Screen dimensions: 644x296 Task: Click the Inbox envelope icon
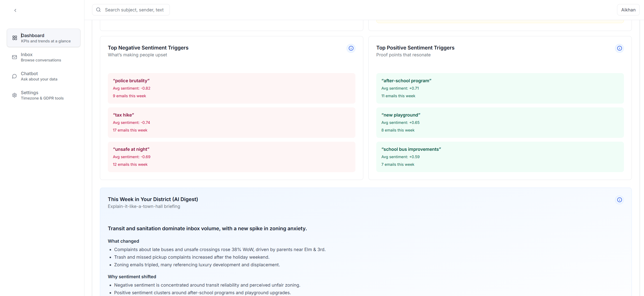click(x=14, y=57)
